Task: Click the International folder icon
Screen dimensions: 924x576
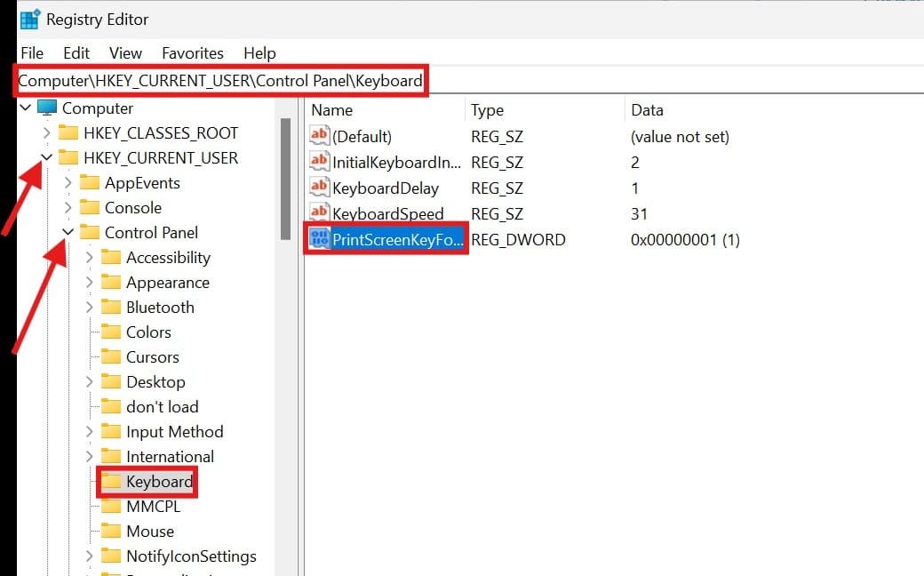Action: pos(111,456)
